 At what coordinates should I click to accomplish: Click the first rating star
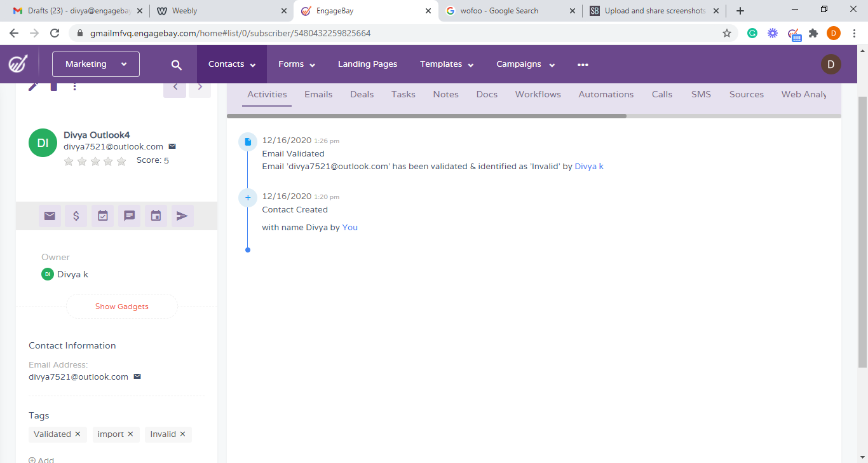point(69,162)
